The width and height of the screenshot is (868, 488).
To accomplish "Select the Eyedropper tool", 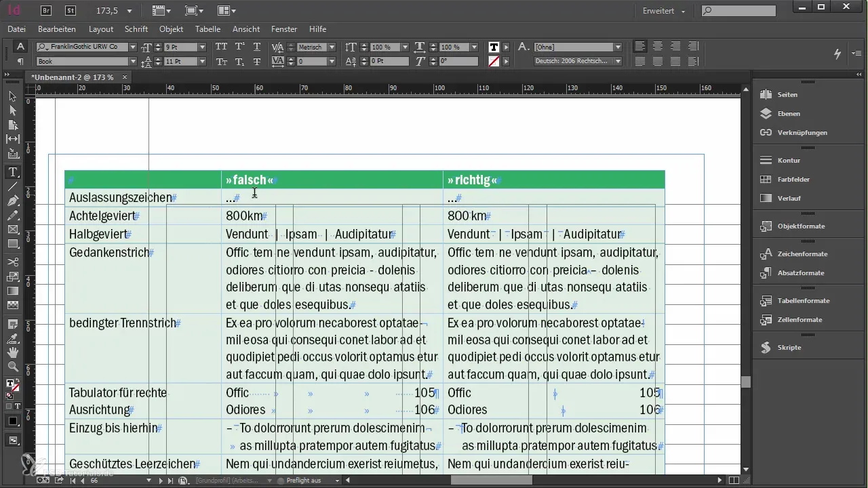I will 12,338.
